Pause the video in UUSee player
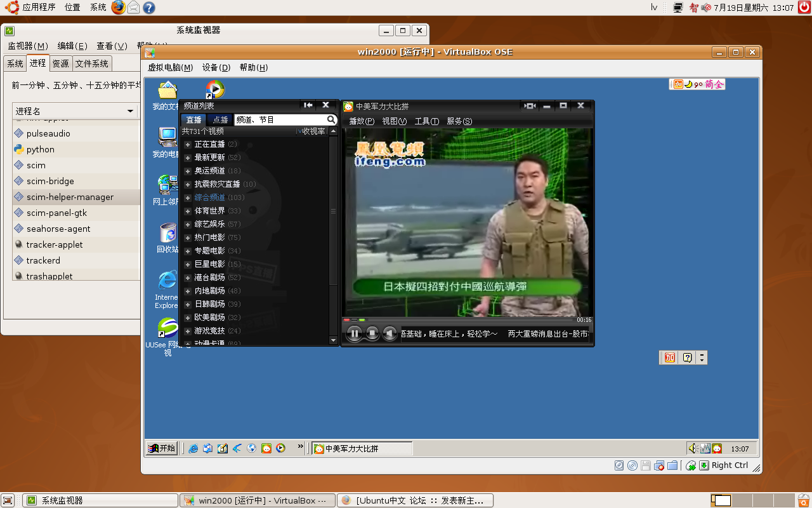 354,333
